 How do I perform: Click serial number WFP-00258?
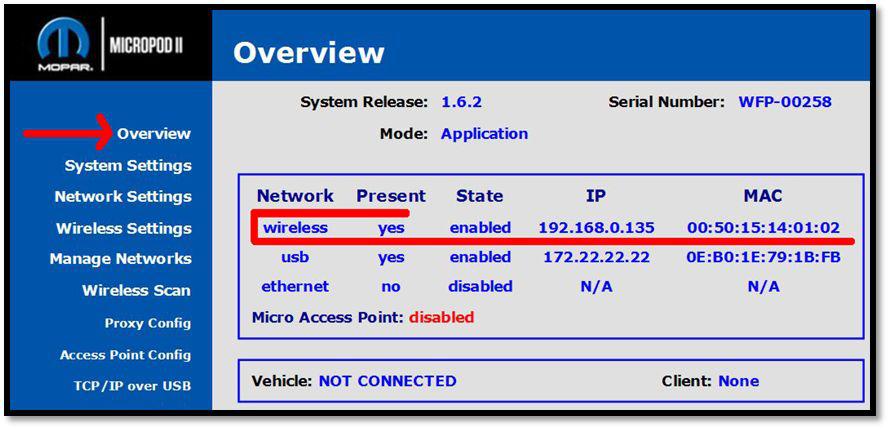[x=784, y=102]
